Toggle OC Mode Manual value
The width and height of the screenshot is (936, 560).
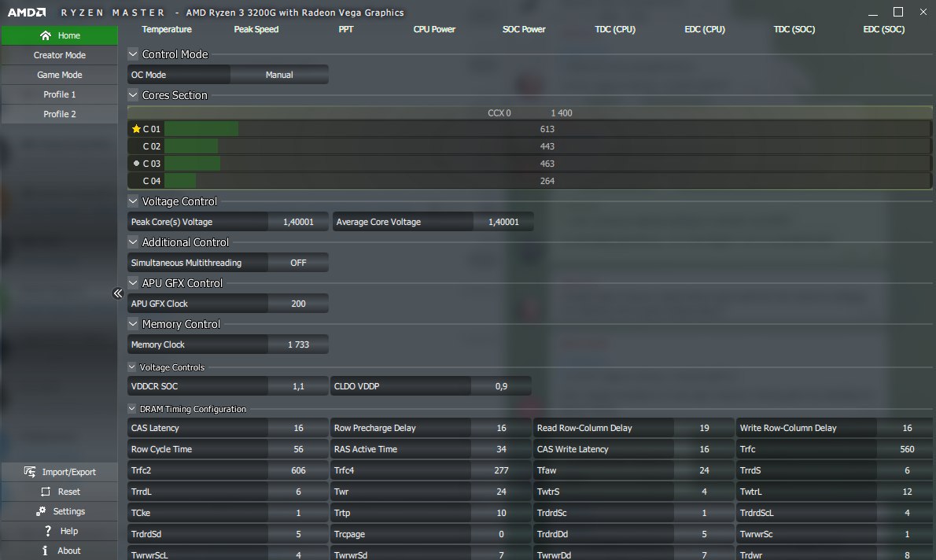click(278, 75)
